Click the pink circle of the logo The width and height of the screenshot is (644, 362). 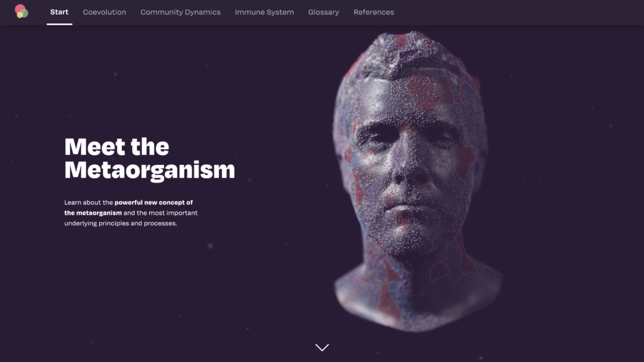coord(19,8)
